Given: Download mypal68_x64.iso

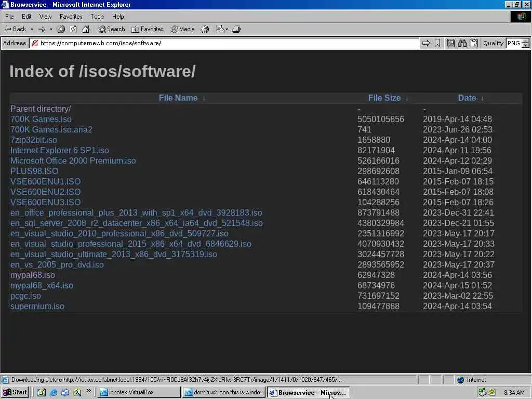Looking at the screenshot, I should 42,286.
